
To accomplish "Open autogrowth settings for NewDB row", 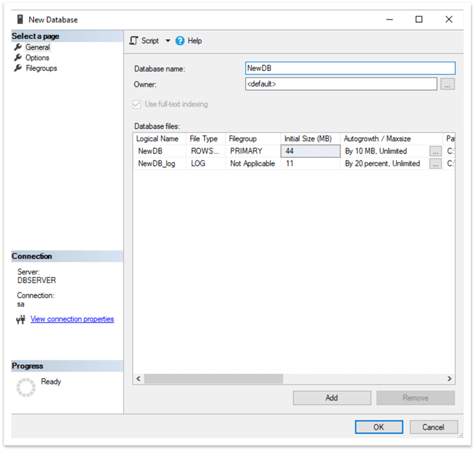I will tap(435, 151).
